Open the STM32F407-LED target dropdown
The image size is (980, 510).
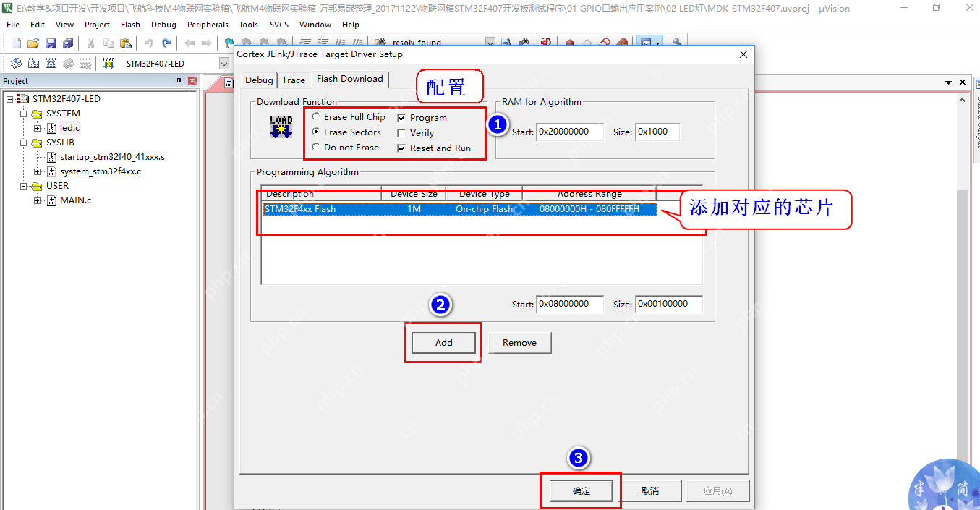224,64
